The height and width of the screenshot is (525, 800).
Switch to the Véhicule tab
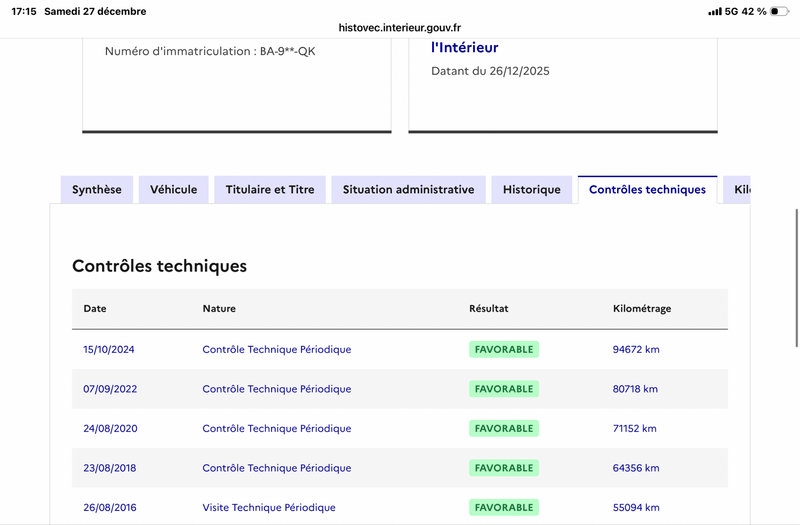[174, 190]
